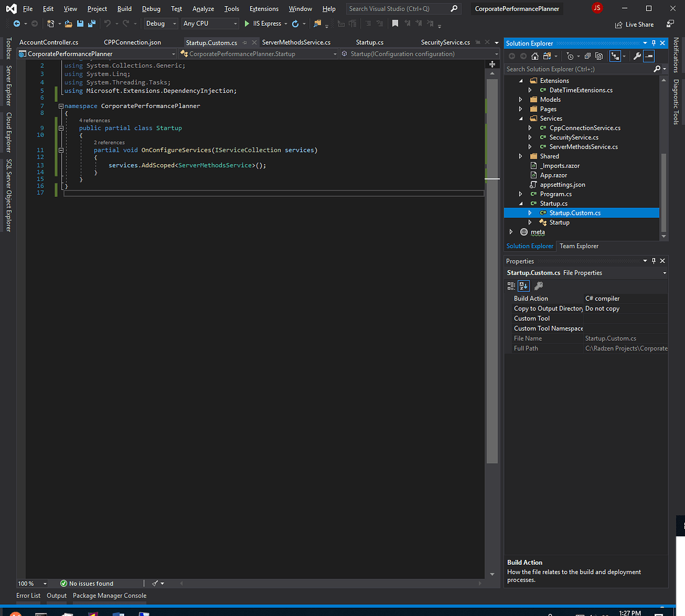The width and height of the screenshot is (685, 616).
Task: Open the Output panel tab
Action: pyautogui.click(x=57, y=596)
